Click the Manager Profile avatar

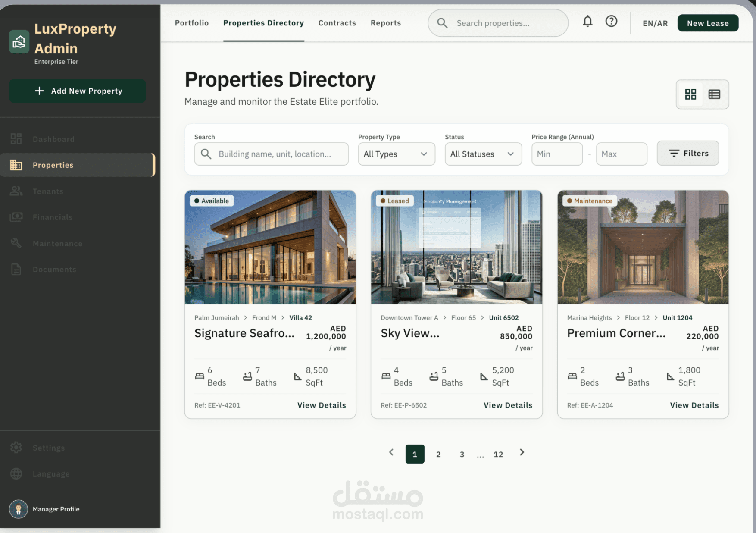19,509
